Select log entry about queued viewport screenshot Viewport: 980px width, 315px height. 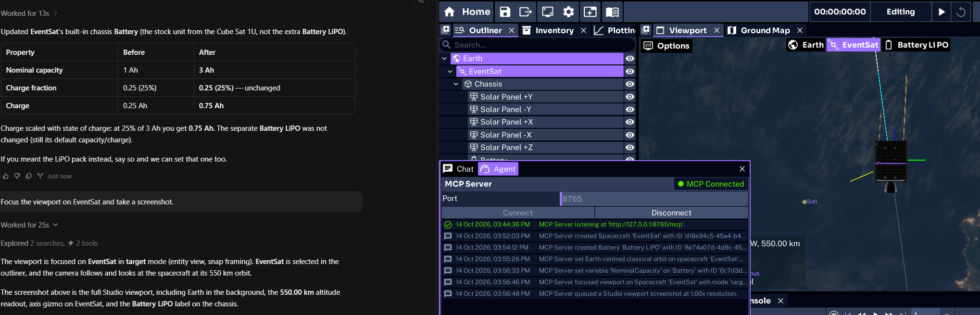coord(595,293)
